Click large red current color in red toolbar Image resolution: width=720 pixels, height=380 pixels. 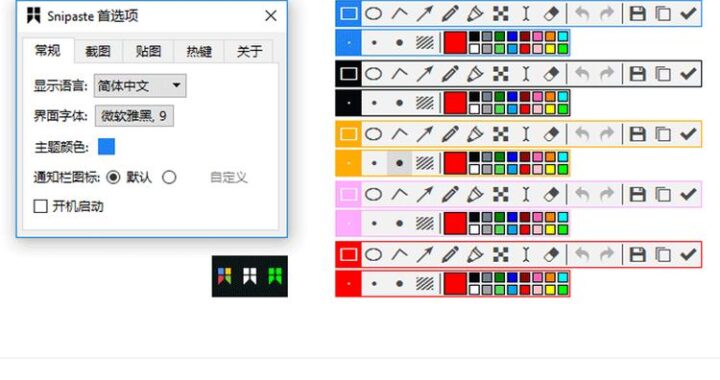click(x=455, y=284)
